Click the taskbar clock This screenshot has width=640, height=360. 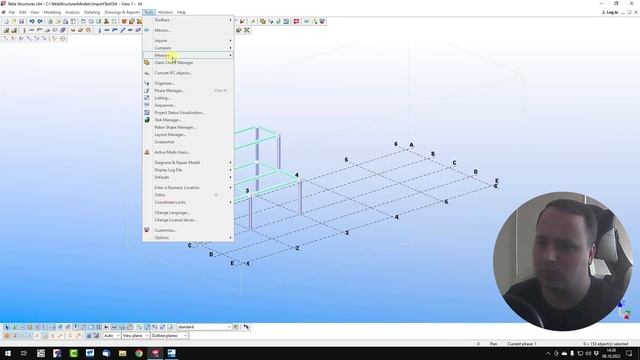[x=611, y=353]
